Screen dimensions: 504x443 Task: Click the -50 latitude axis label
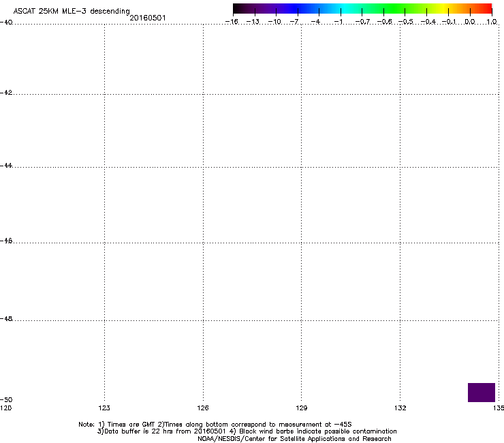6,399
